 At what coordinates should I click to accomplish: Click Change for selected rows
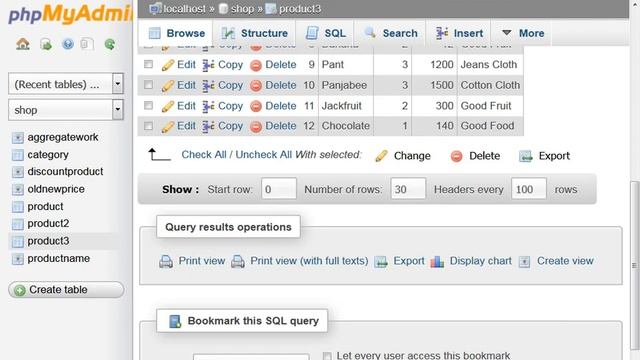point(412,156)
